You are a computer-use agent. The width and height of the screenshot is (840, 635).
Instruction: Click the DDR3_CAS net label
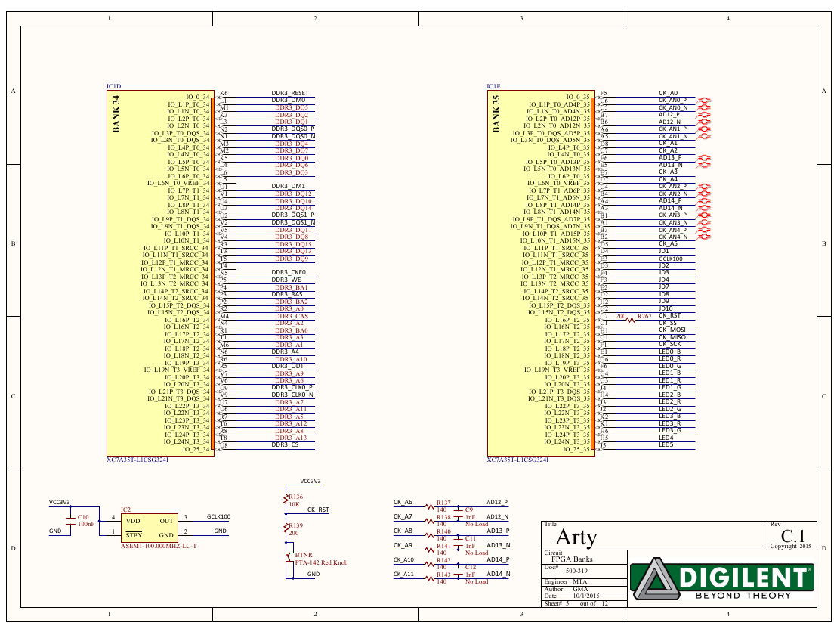coord(292,317)
